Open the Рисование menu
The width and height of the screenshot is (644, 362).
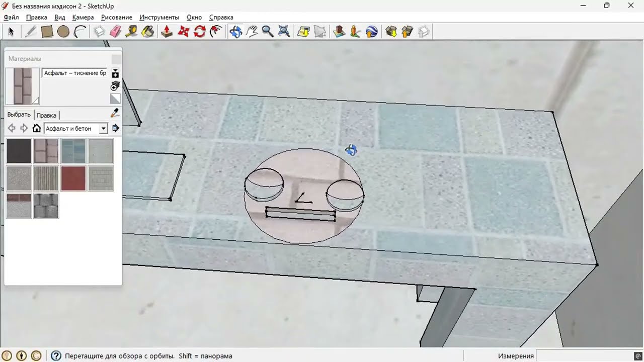(x=117, y=17)
